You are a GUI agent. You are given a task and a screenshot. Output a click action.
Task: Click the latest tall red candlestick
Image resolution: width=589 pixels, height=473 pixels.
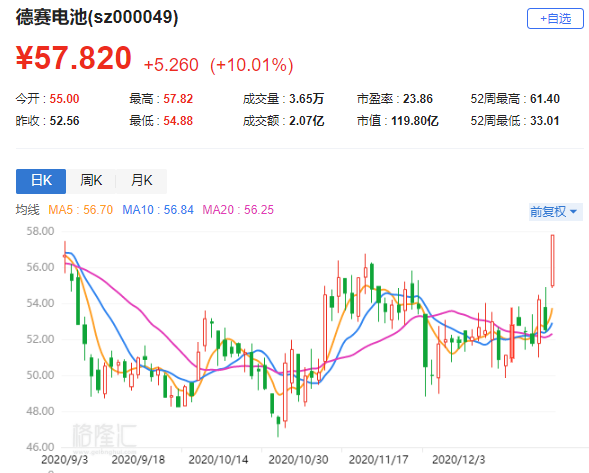pyautogui.click(x=553, y=261)
